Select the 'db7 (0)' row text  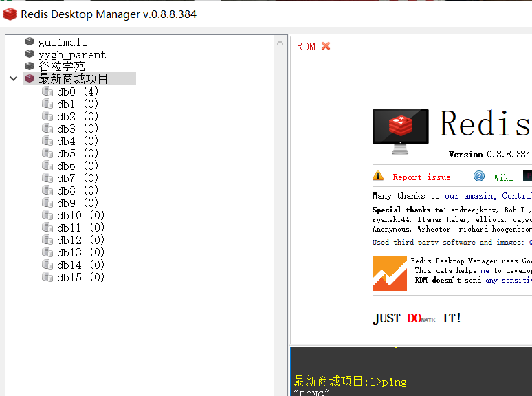78,178
